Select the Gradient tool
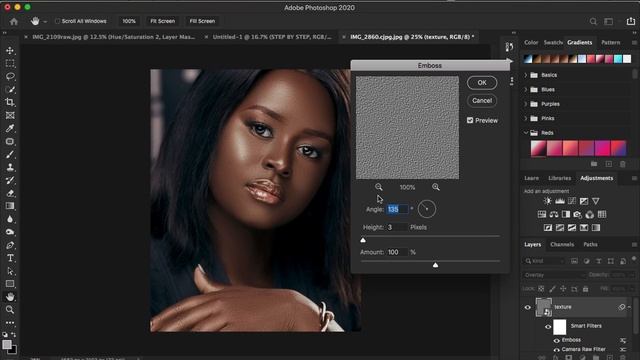 click(x=10, y=206)
